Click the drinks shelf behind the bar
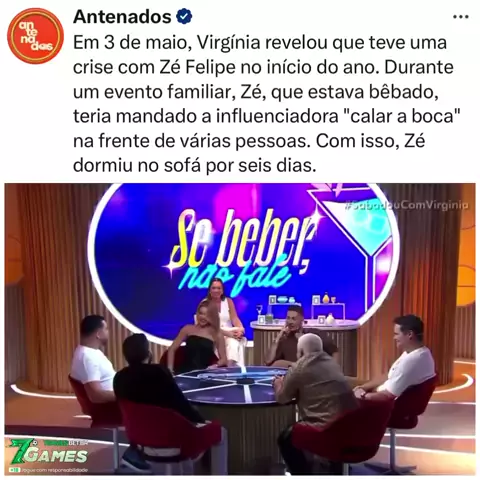This screenshot has height=480, width=480. 306,309
